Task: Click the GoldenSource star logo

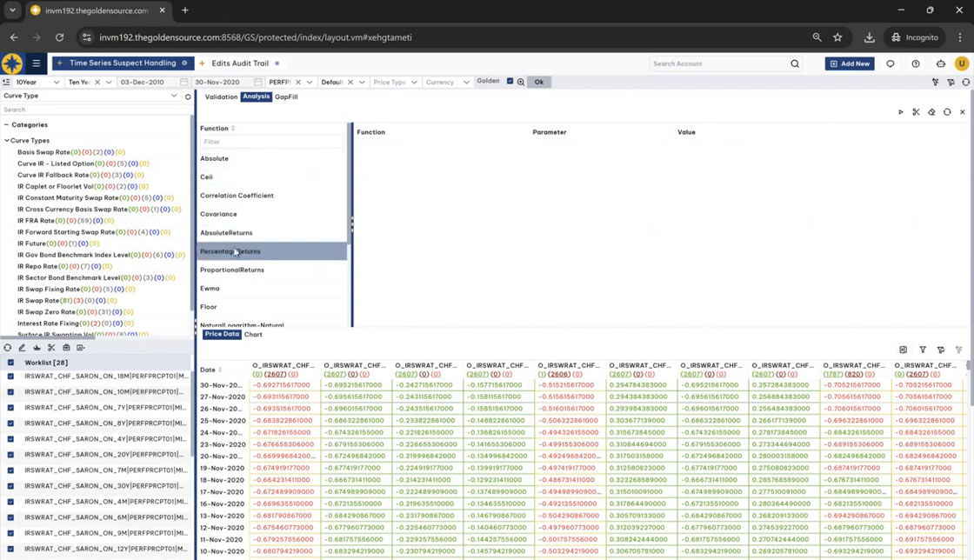Action: [12, 63]
